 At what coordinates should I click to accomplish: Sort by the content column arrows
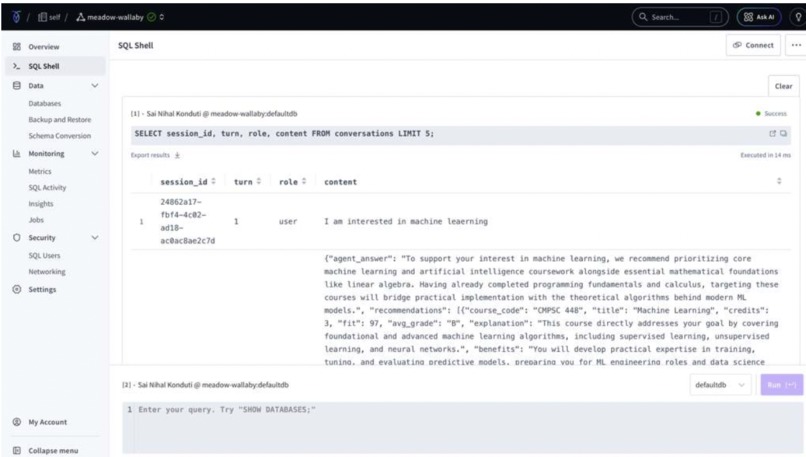tap(779, 181)
